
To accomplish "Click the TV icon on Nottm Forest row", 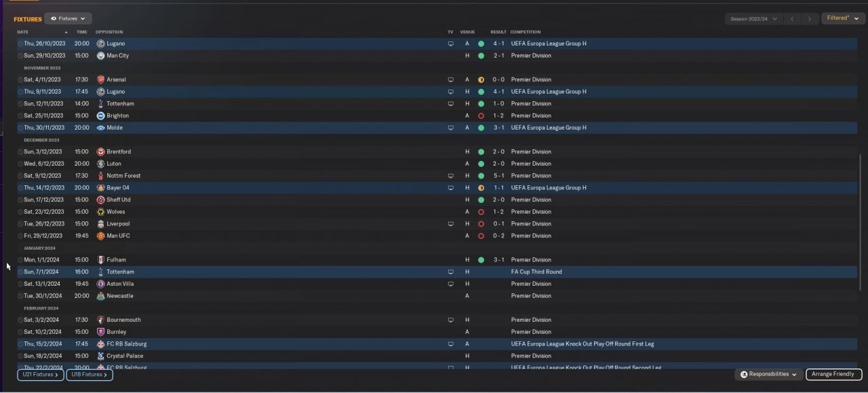I will pos(450,176).
